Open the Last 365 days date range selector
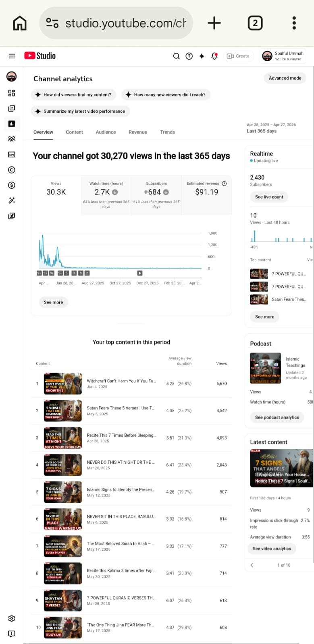314x644 pixels. pos(271,128)
